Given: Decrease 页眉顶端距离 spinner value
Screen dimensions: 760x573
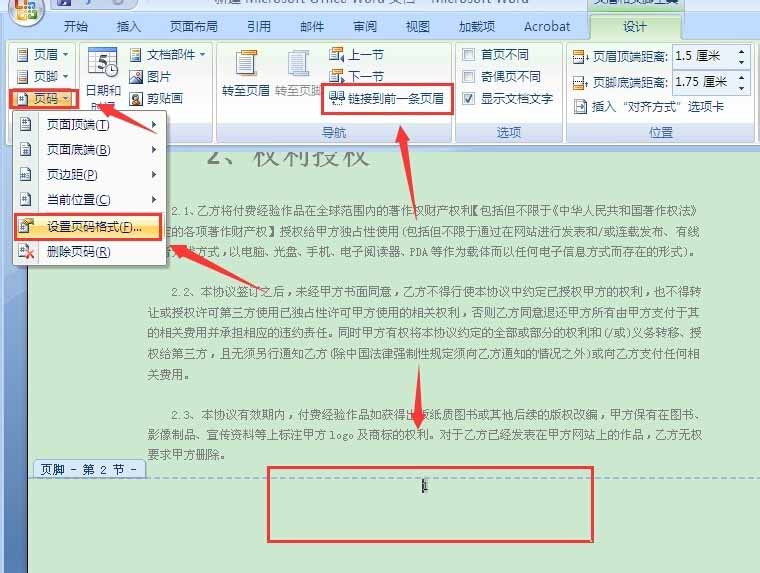Looking at the screenshot, I should coord(742,62).
